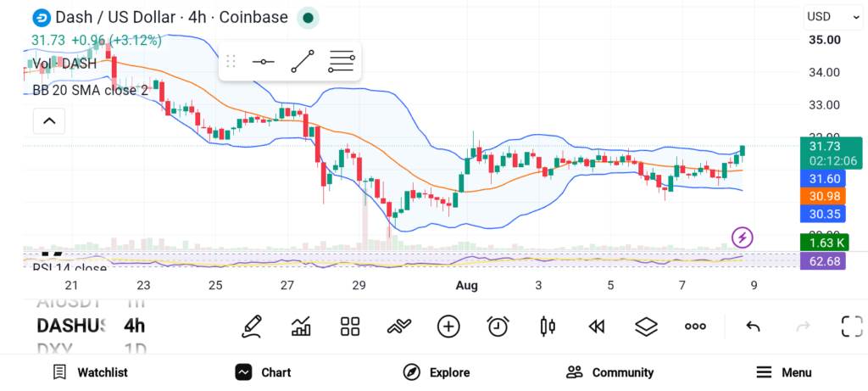This screenshot has width=868, height=391.
Task: Undo the last action arrow
Action: coord(753,327)
